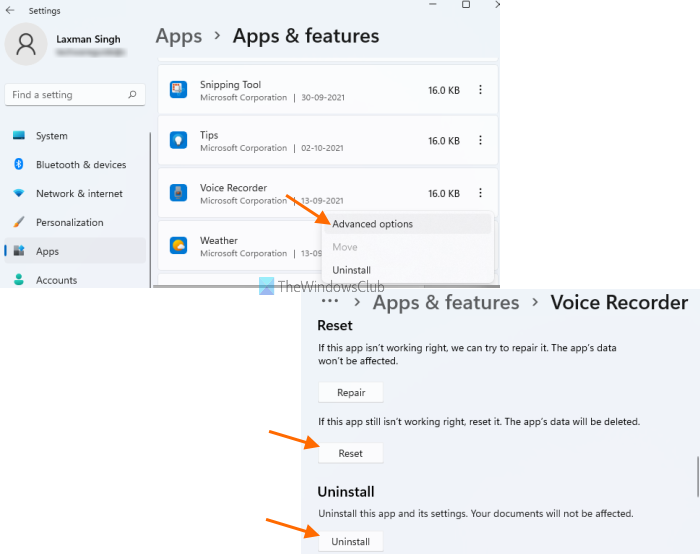
Task: Select Advanced options in context menu
Action: [408, 224]
